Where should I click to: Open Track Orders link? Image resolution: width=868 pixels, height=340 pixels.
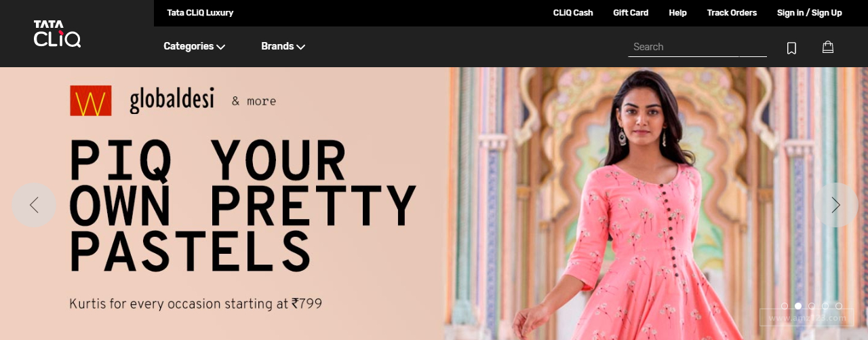[x=732, y=13]
